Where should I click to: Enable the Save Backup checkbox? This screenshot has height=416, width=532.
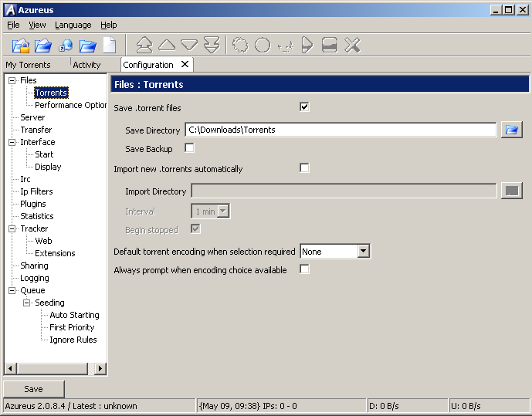(x=189, y=148)
